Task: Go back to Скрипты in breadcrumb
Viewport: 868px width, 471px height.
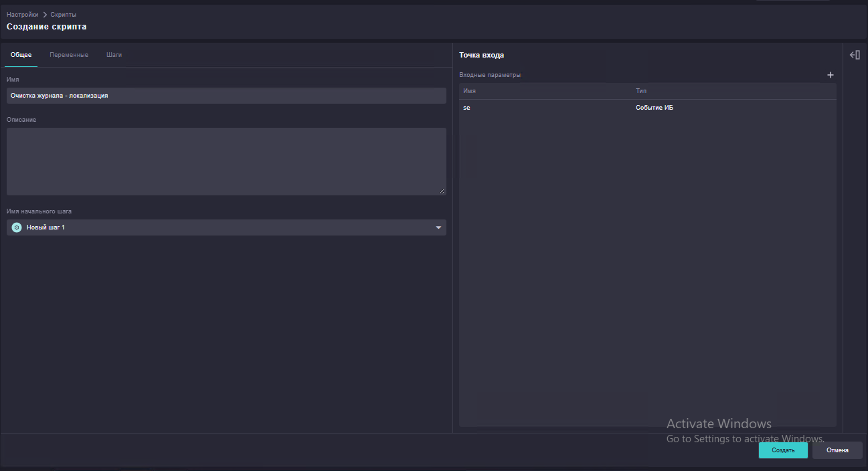Action: coord(64,15)
